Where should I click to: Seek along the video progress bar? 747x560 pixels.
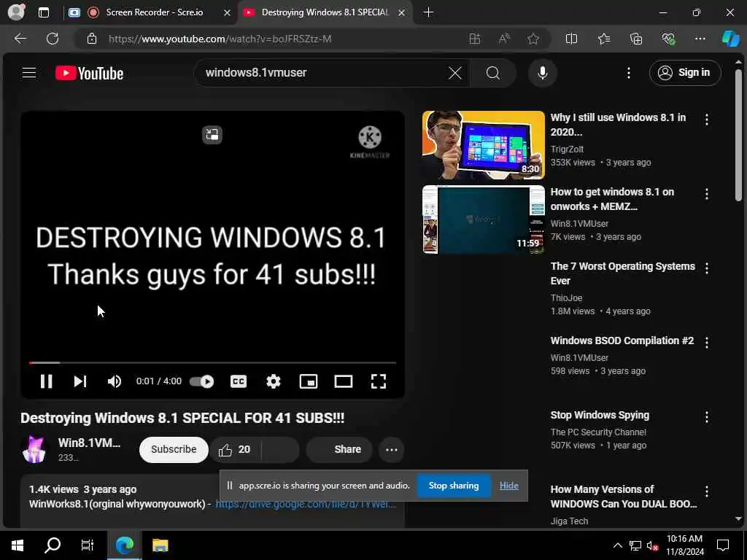coord(212,363)
